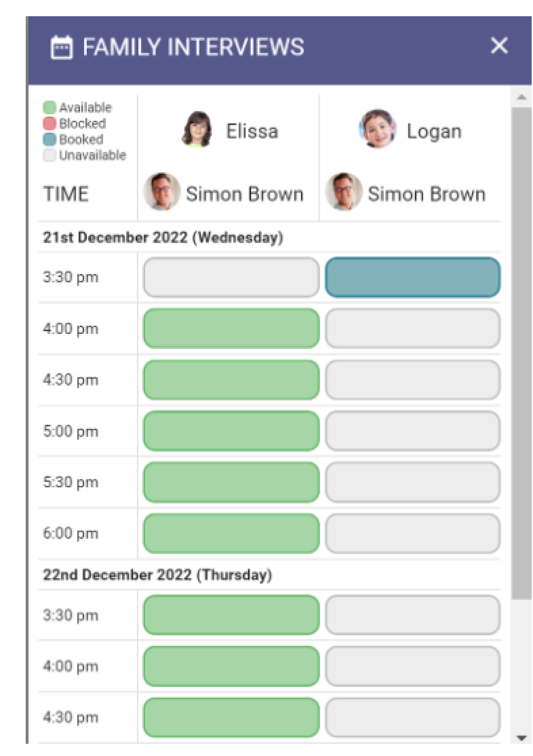Screen dimensions: 533x756
Task: Click the red Blocked legend swatch
Action: tap(49, 123)
